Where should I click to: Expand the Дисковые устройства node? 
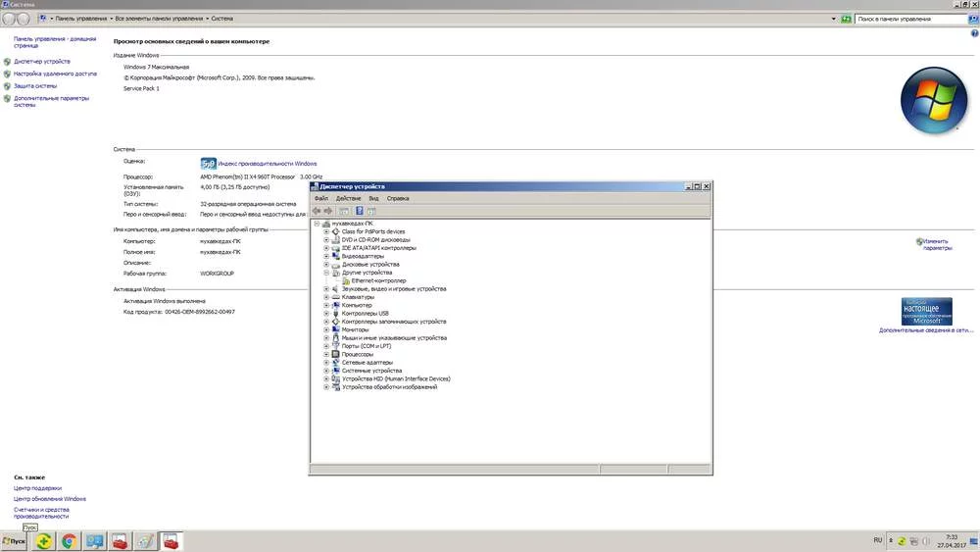pos(326,264)
